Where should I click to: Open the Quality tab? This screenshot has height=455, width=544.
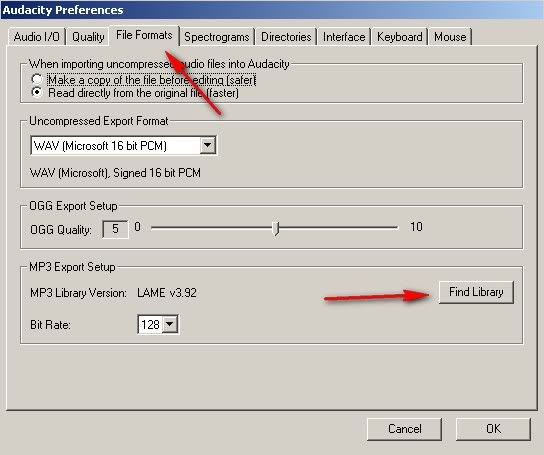88,37
